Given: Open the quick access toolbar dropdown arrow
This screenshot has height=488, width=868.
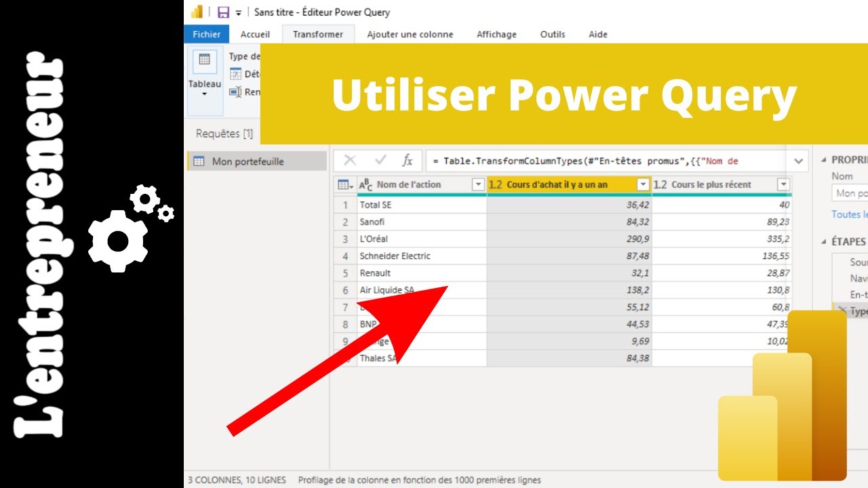Looking at the screenshot, I should (238, 13).
